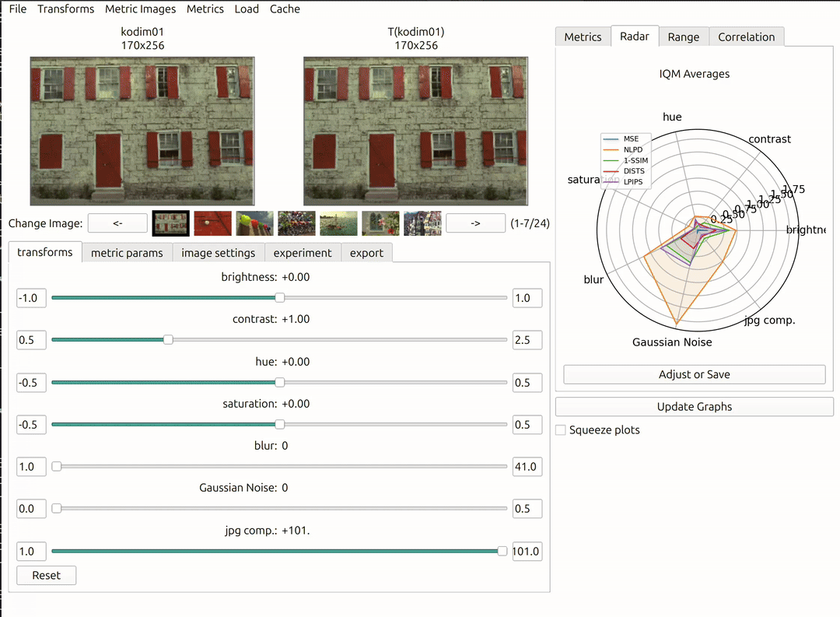Switch to the Metrics graph tab
Image resolution: width=840 pixels, height=617 pixels.
pyautogui.click(x=583, y=37)
